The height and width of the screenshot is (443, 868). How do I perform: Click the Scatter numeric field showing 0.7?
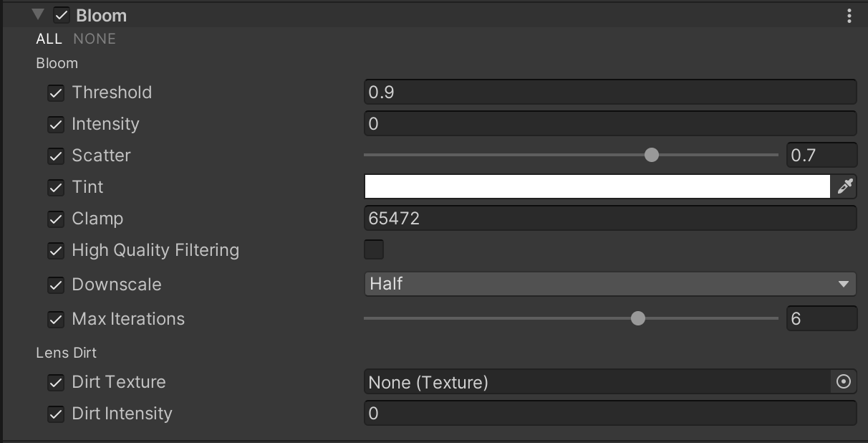coord(821,155)
